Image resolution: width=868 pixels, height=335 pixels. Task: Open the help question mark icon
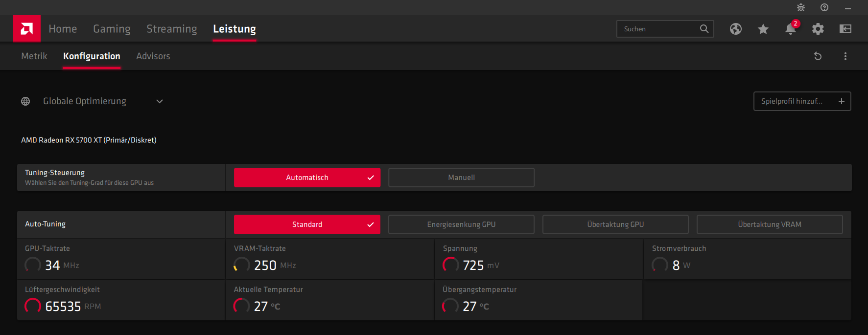824,7
